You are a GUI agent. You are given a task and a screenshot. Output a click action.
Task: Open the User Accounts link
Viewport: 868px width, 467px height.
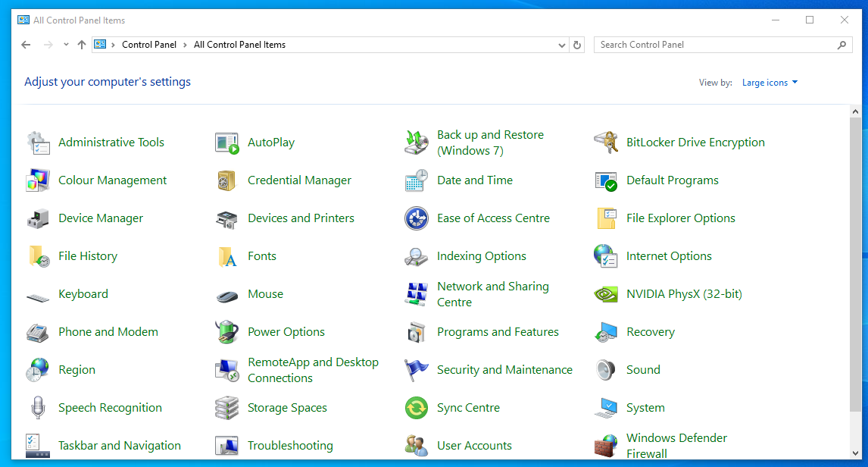pos(474,446)
